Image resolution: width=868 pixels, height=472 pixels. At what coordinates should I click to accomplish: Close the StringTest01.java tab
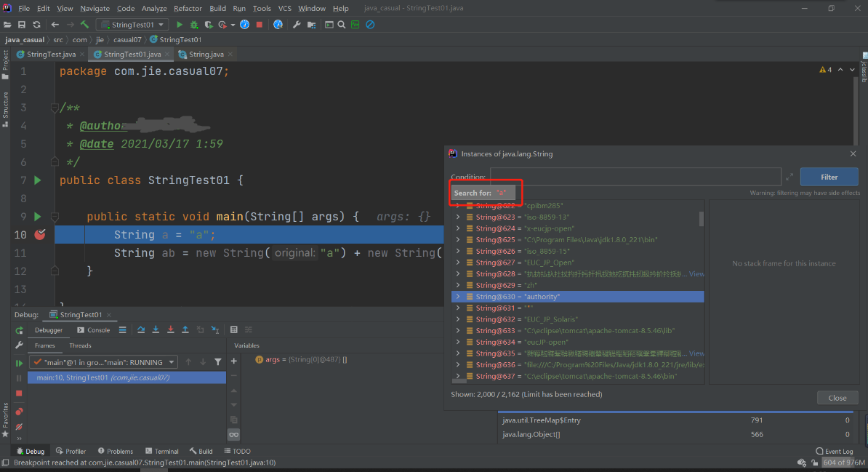coord(167,55)
